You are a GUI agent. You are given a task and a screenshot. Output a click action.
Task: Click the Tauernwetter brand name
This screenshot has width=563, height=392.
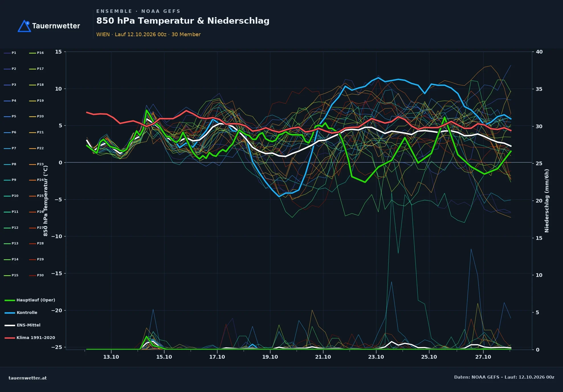click(56, 26)
